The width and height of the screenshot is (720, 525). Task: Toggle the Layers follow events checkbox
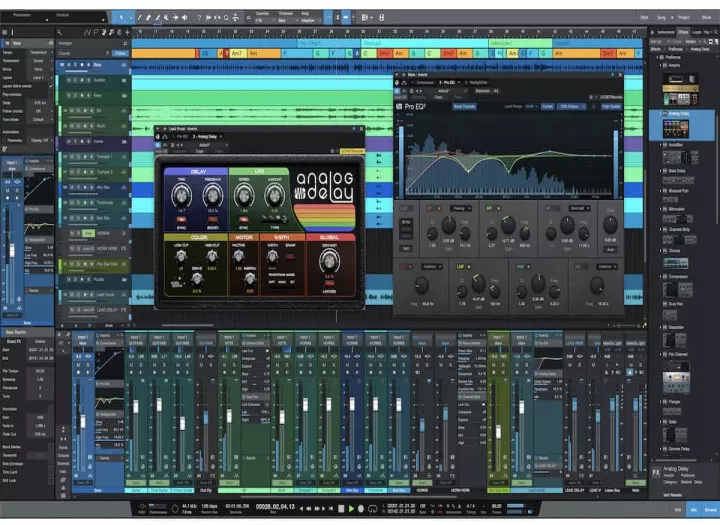click(51, 86)
